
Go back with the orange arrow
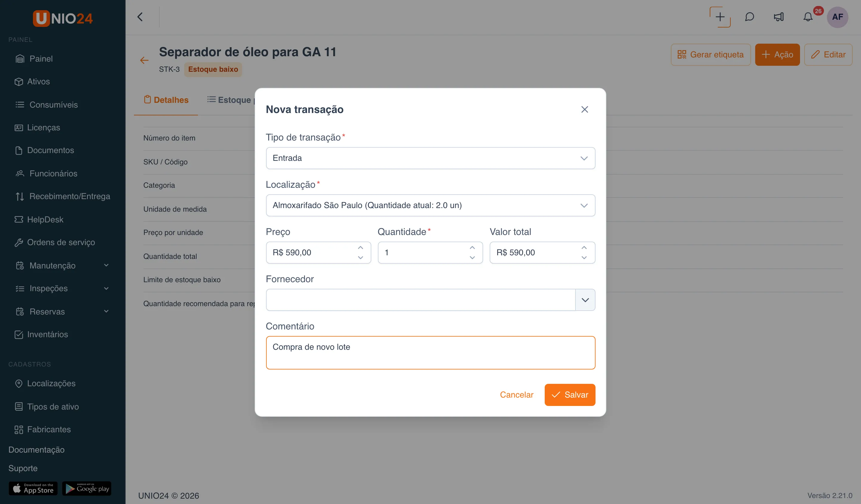click(144, 60)
